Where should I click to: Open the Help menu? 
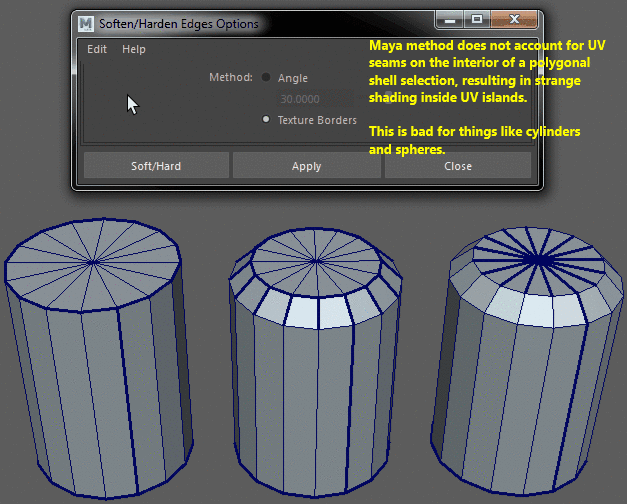[x=134, y=49]
